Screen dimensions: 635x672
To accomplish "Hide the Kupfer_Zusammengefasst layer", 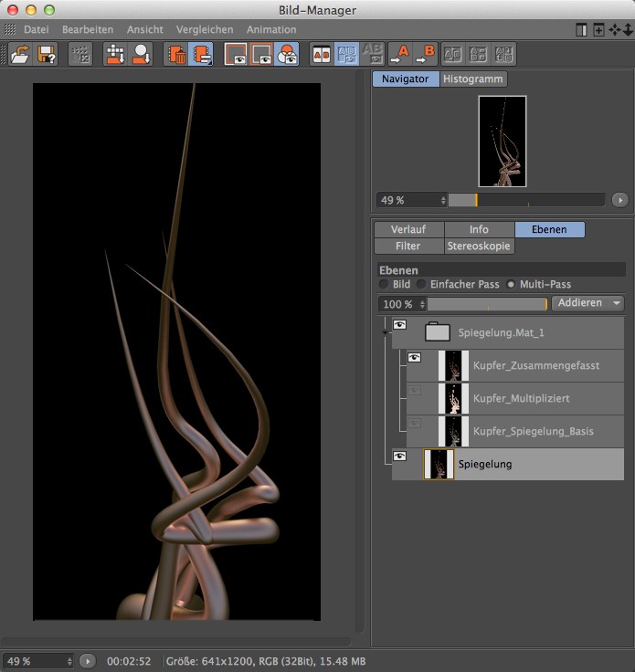I will (x=414, y=358).
